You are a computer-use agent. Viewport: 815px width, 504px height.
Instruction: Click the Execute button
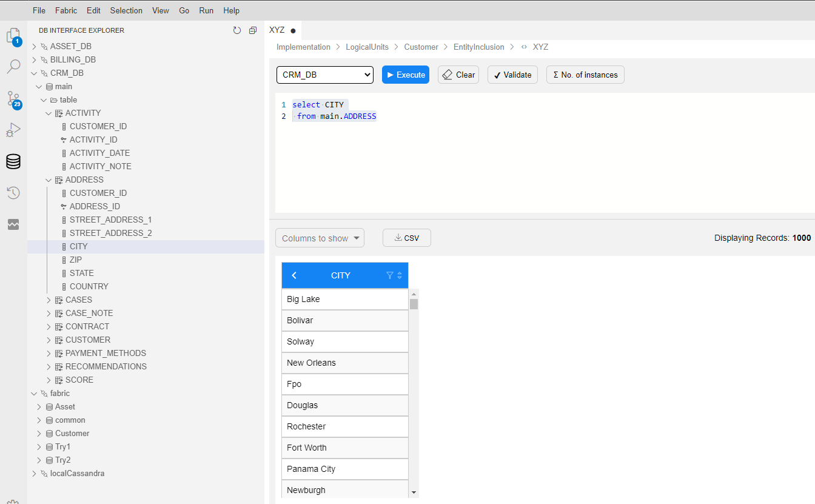click(406, 75)
